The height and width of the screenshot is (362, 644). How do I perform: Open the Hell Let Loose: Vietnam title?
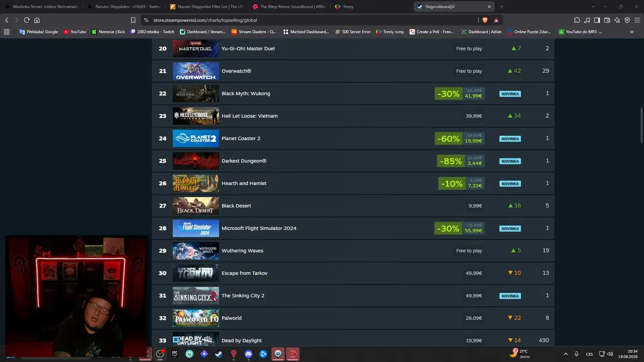pos(250,116)
